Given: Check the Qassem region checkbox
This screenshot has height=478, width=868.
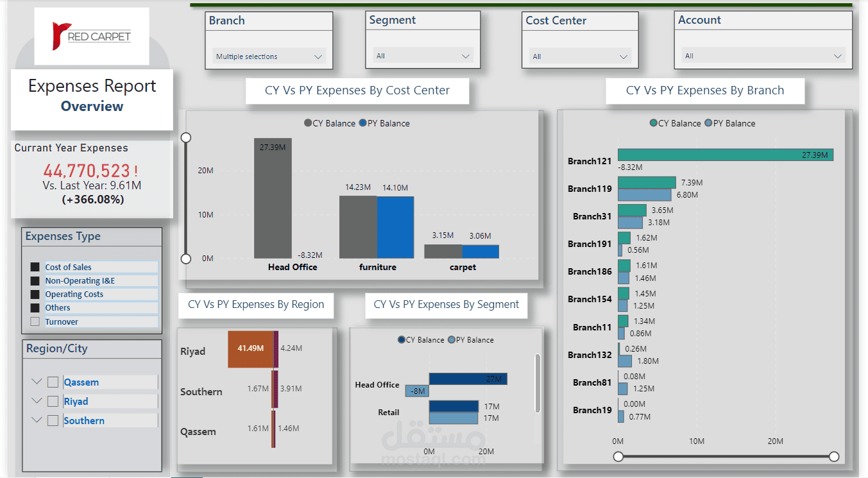Looking at the screenshot, I should pyautogui.click(x=53, y=382).
